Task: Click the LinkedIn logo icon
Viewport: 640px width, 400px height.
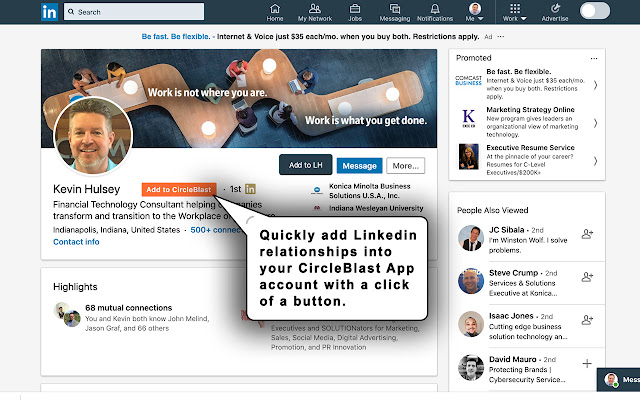Action: pyautogui.click(x=49, y=12)
